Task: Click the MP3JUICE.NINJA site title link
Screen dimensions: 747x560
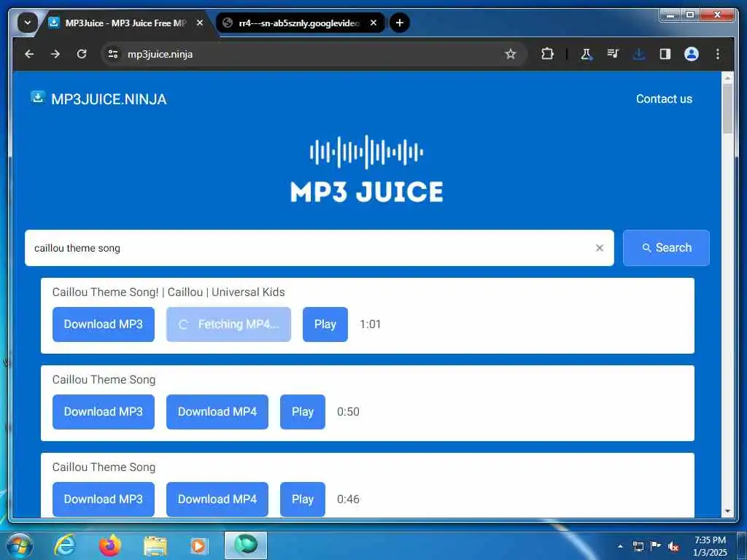Action: tap(109, 99)
